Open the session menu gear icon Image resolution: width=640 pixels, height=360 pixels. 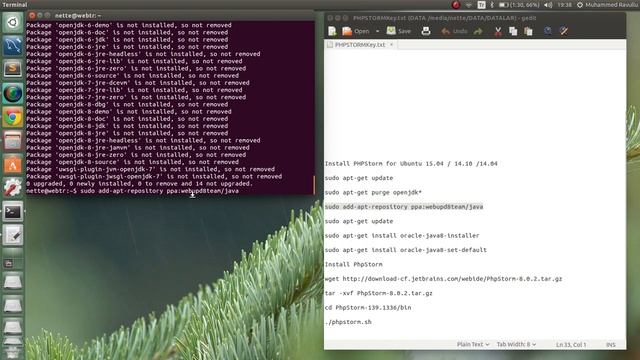580,5
